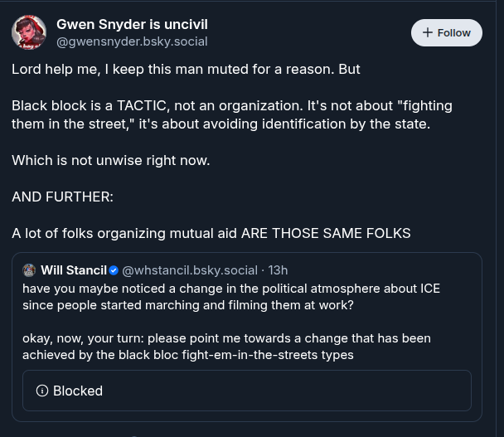Click the 'Lord help me' opening line

pos(186,69)
